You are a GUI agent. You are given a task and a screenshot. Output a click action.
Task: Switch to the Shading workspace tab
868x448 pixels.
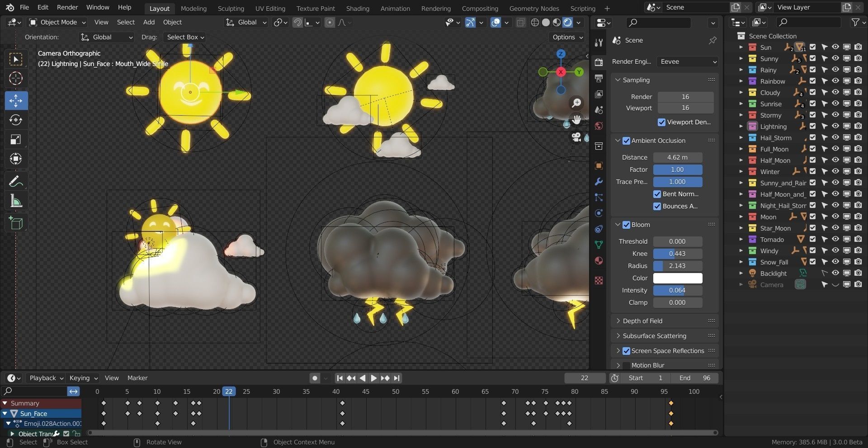click(357, 8)
